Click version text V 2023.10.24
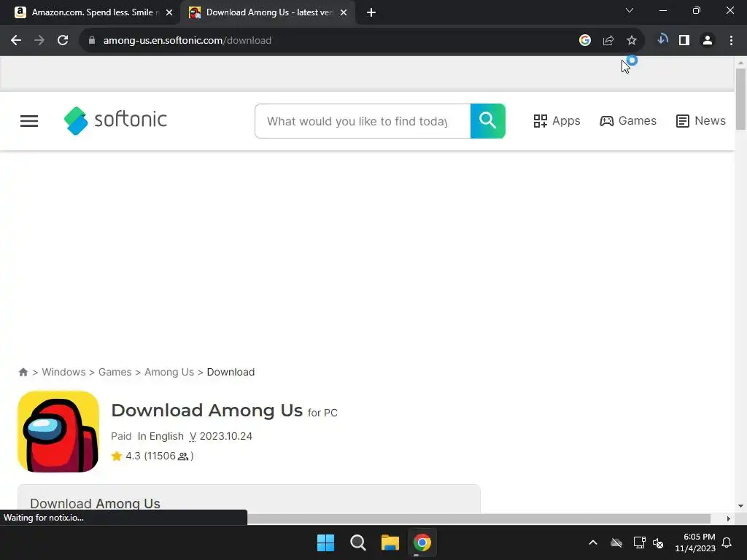Viewport: 747px width, 560px height. coord(220,436)
